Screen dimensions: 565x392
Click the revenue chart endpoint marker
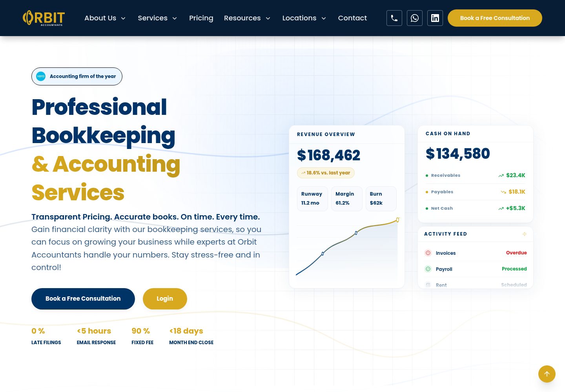point(397,220)
